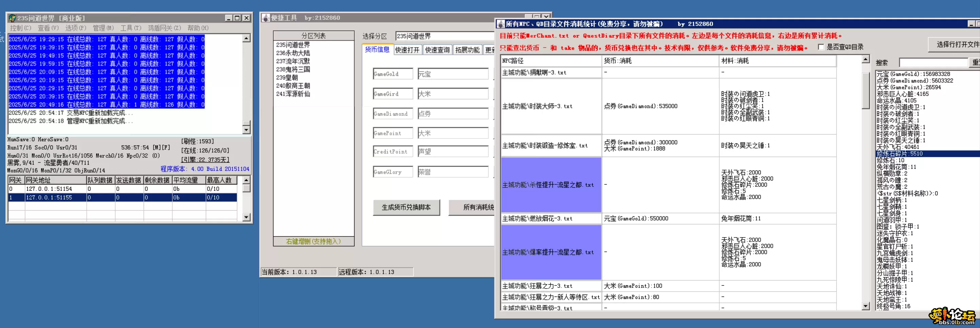Click the 货币:消耗 column header
980x328 pixels.
tap(661, 61)
